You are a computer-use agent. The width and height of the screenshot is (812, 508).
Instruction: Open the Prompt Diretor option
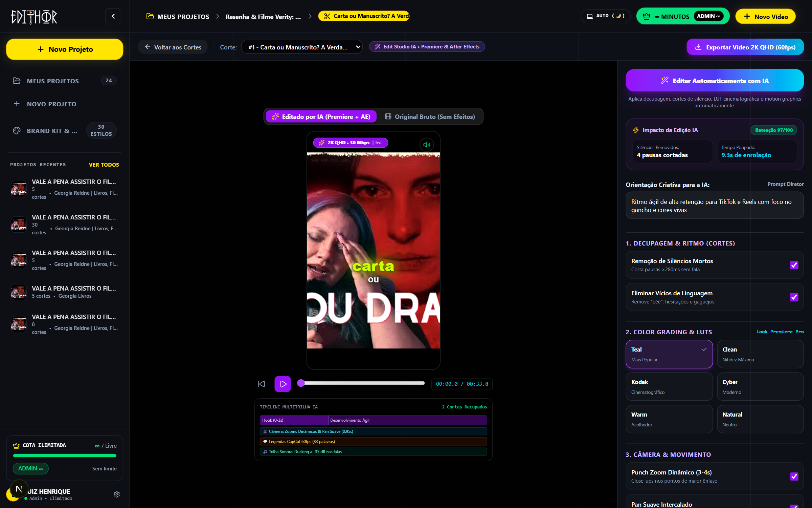pyautogui.click(x=785, y=184)
